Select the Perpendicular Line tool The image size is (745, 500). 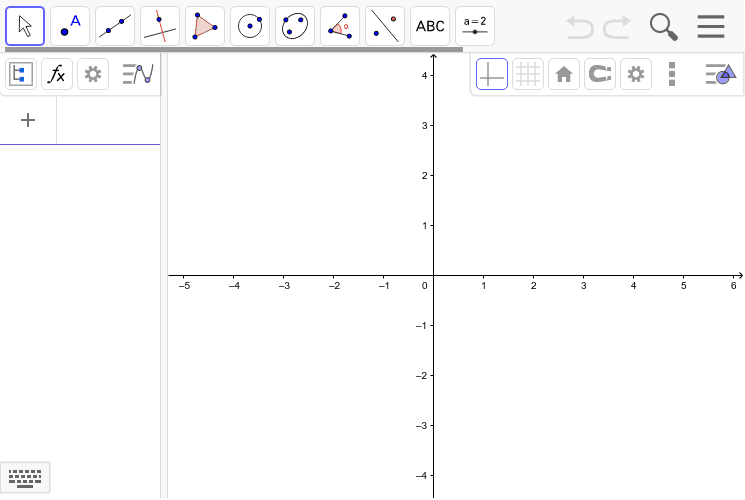(x=160, y=26)
